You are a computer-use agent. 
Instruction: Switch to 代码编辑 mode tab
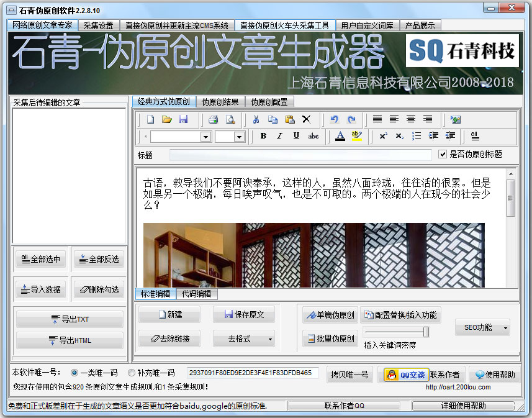196,294
